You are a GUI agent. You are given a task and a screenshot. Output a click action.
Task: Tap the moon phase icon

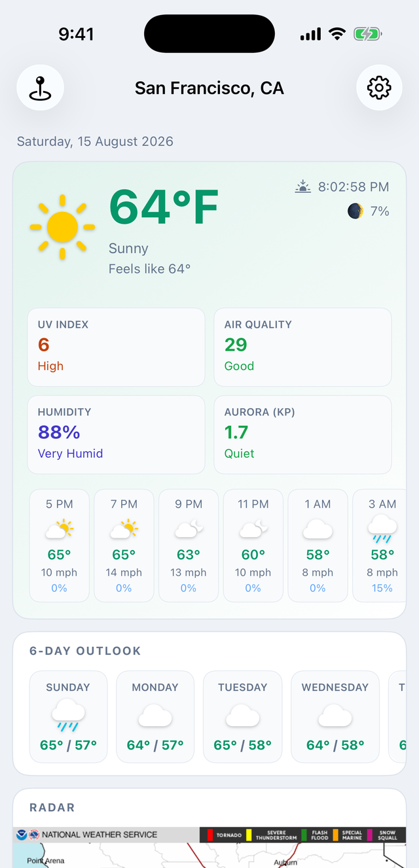[x=355, y=211]
